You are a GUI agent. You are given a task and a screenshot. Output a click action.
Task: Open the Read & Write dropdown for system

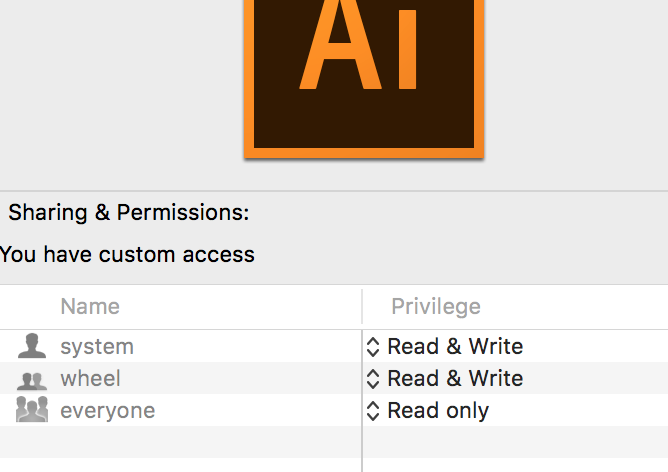pos(455,347)
